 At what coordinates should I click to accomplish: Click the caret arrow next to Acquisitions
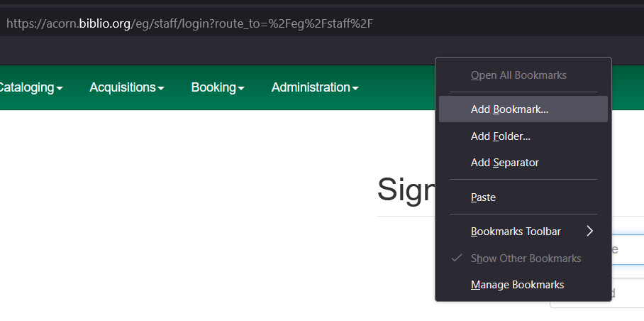(162, 89)
